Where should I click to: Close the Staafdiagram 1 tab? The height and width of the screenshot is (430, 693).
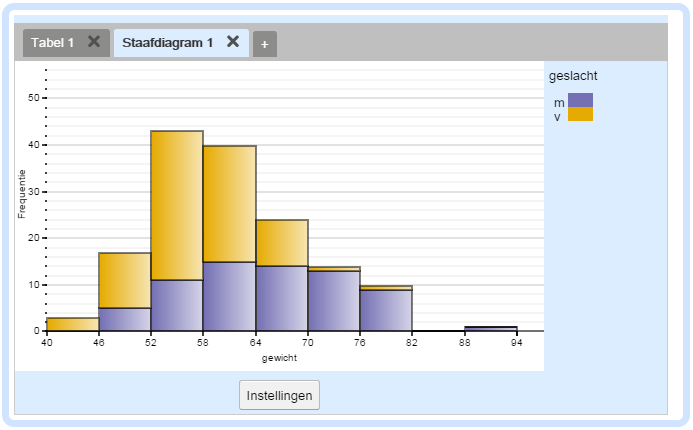233,42
